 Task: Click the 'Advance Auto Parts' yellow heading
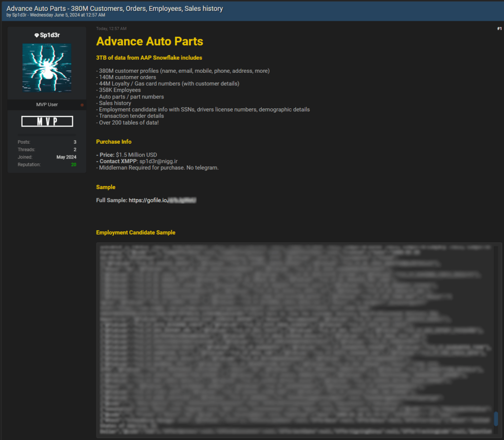pos(150,41)
